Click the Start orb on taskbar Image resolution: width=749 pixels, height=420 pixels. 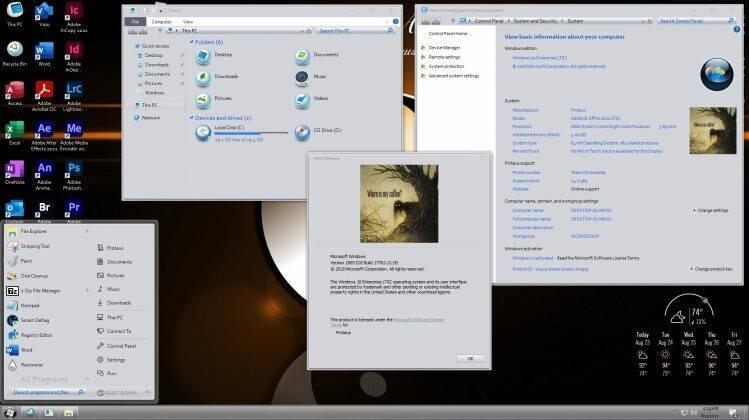tap(10, 412)
